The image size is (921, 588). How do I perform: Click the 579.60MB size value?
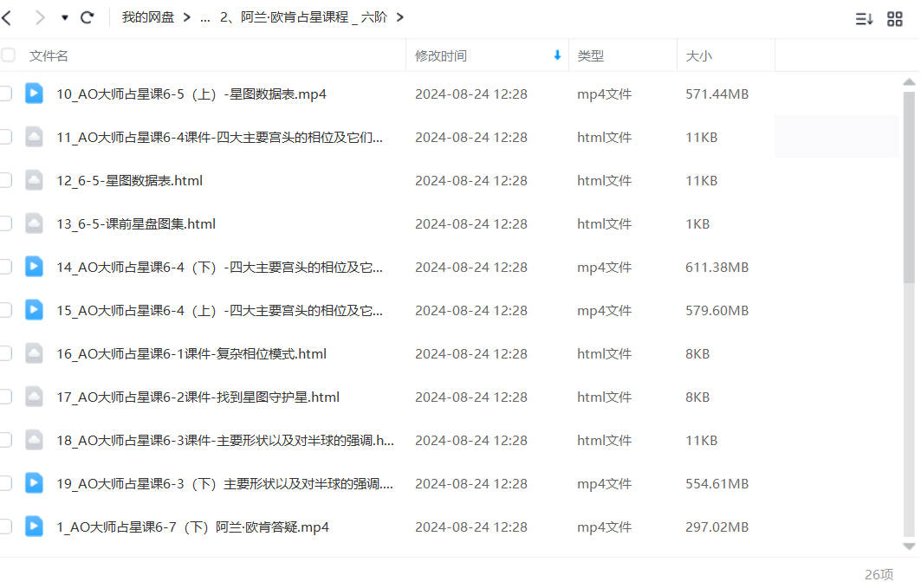717,310
